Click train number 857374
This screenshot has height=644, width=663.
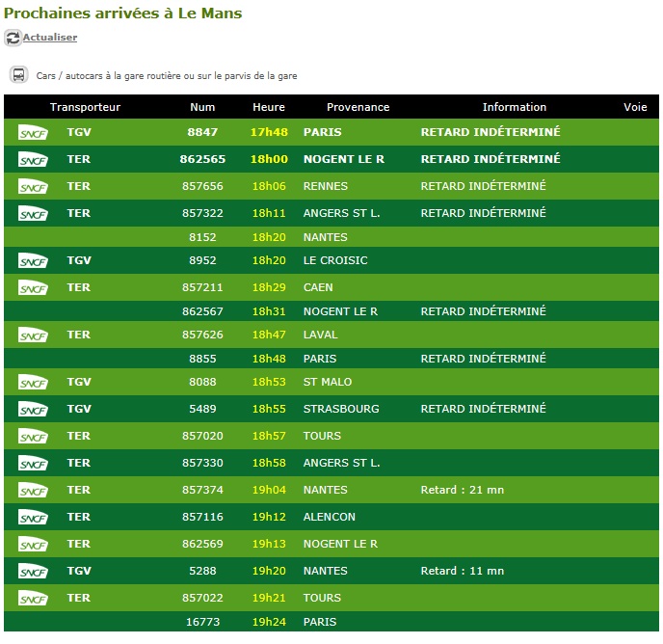[202, 490]
